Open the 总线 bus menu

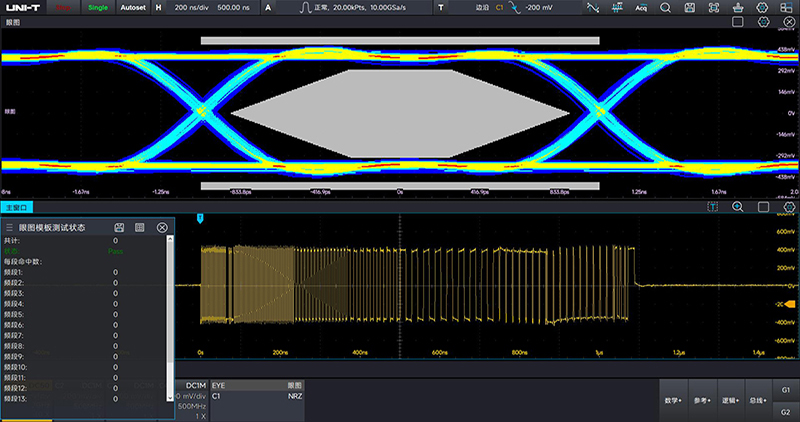pos(758,401)
